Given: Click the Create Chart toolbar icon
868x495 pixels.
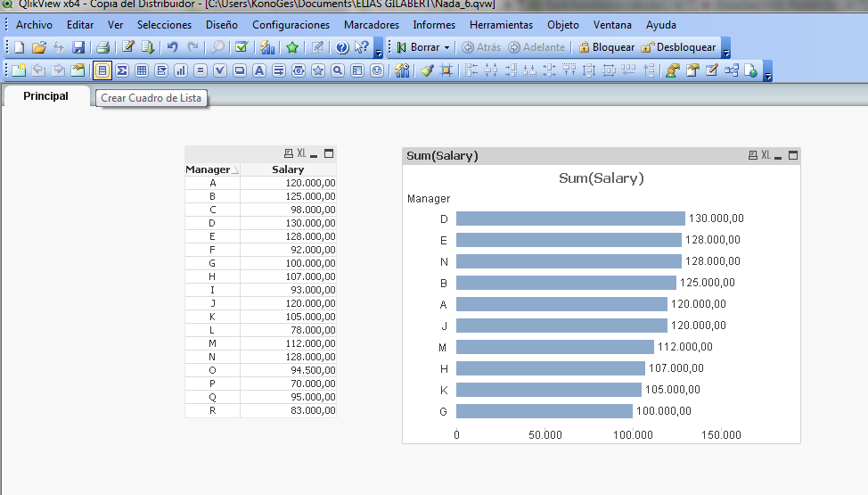Looking at the screenshot, I should pyautogui.click(x=181, y=70).
